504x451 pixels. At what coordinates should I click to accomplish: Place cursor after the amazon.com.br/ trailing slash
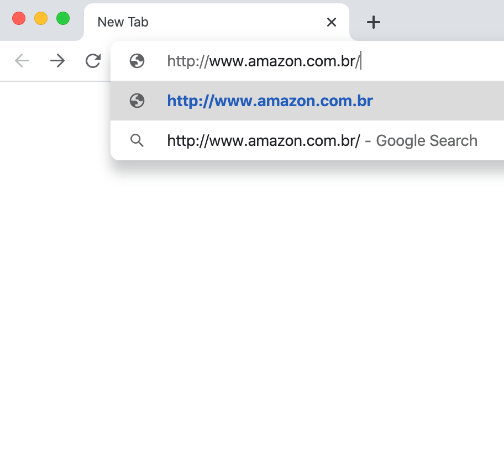pos(361,61)
